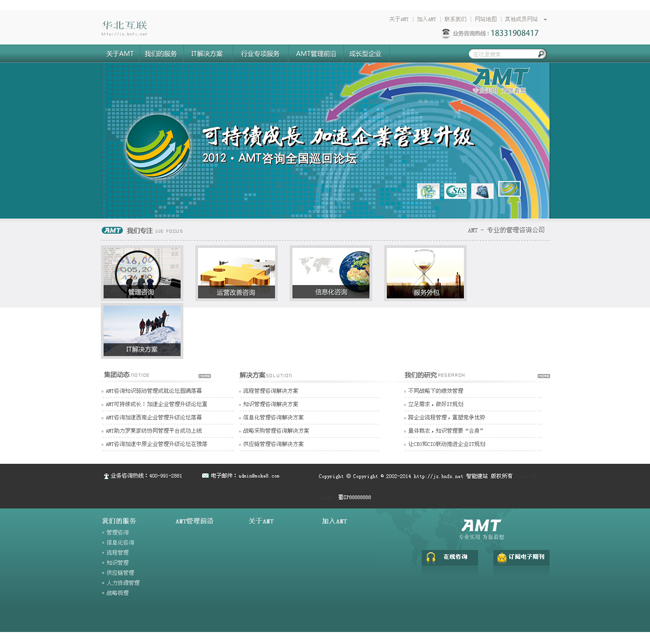Click the more button beside 我们的研究

(543, 376)
